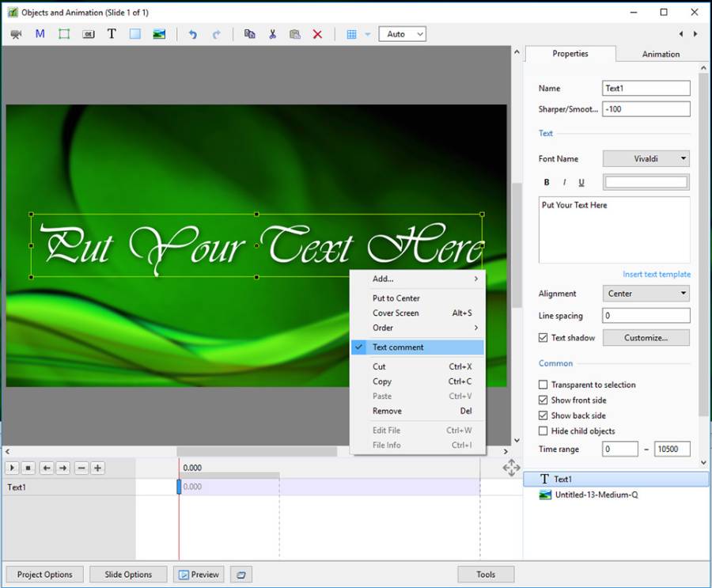Insert a button object from toolbar
712x588 pixels.
click(88, 34)
